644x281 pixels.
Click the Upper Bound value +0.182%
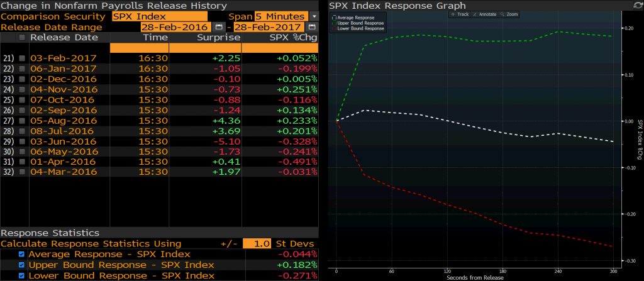[297, 265]
